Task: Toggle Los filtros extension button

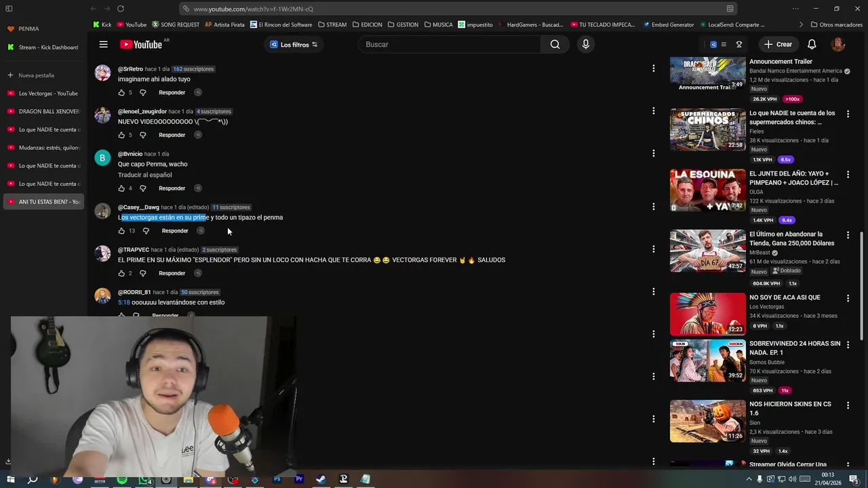Action: 294,44
